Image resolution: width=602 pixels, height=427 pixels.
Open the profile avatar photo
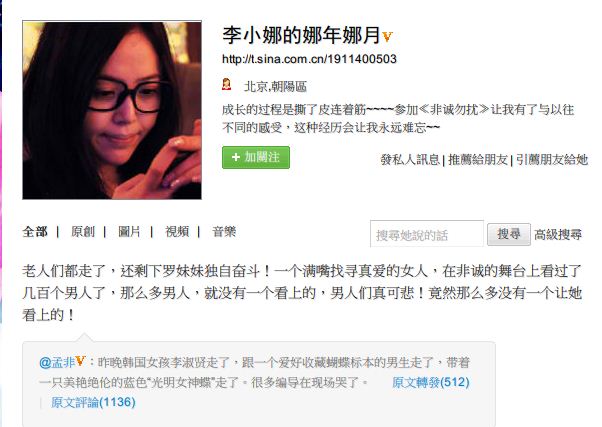click(x=112, y=110)
